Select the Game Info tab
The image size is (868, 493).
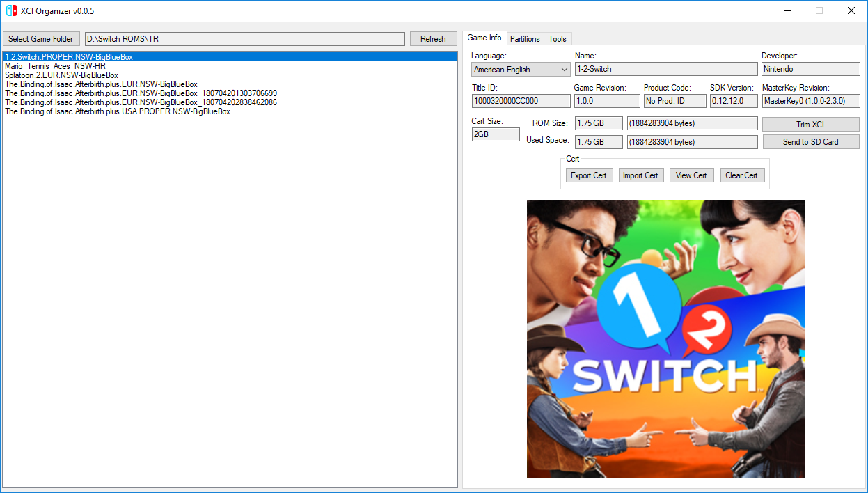(x=484, y=38)
